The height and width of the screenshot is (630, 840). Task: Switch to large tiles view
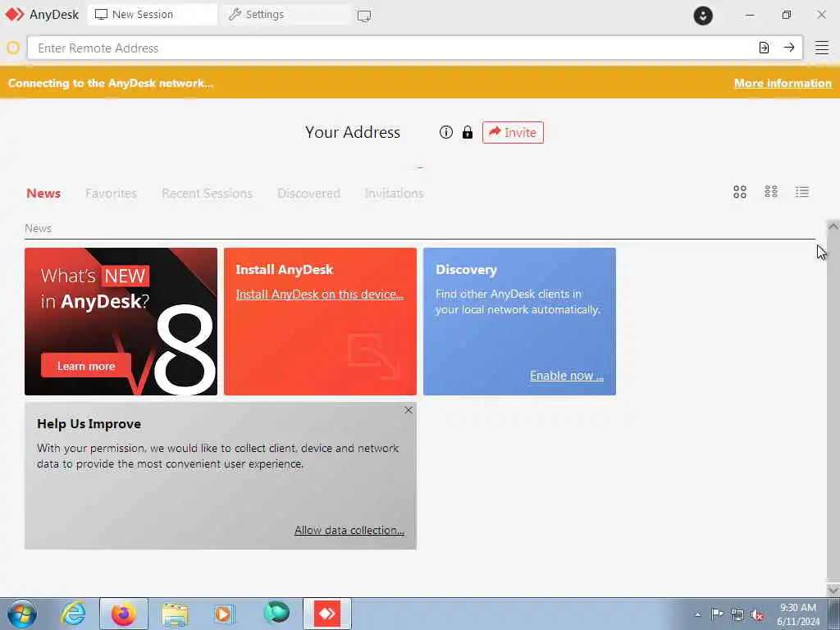click(740, 192)
